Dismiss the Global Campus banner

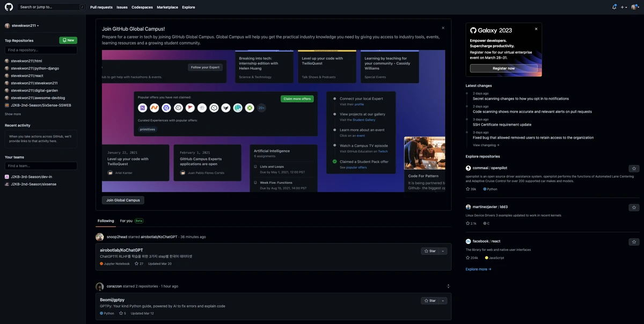pyautogui.click(x=443, y=28)
